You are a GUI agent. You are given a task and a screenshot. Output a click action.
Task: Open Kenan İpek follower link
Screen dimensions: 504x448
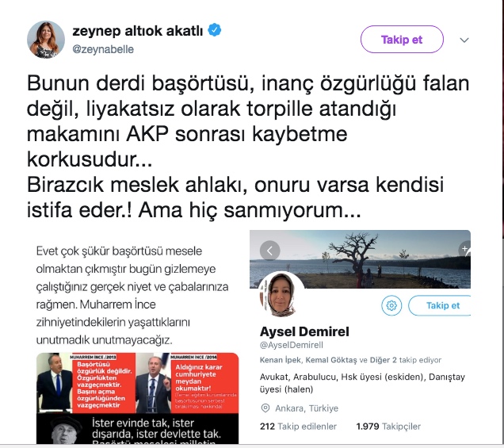(281, 360)
